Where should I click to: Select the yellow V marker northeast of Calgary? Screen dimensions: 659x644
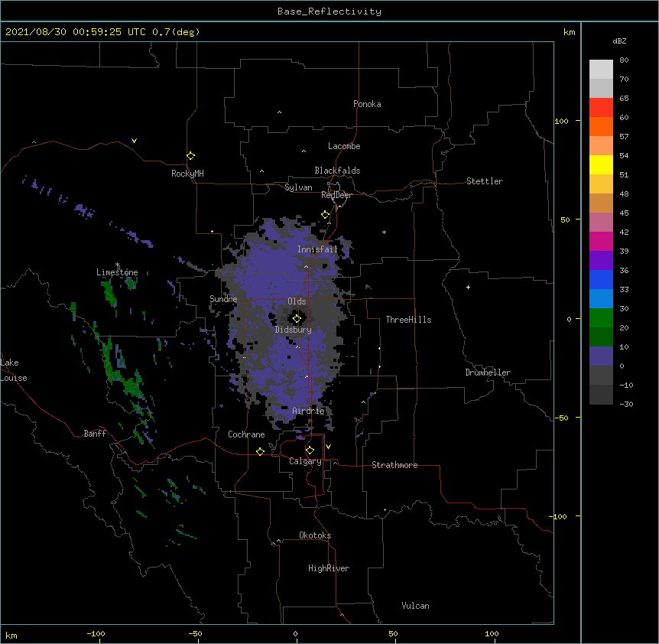point(328,447)
